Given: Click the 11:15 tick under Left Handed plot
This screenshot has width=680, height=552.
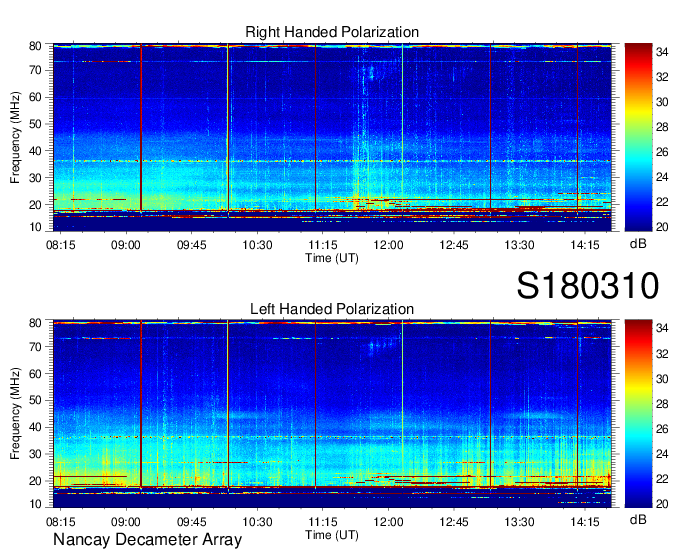Looking at the screenshot, I should 323,522.
